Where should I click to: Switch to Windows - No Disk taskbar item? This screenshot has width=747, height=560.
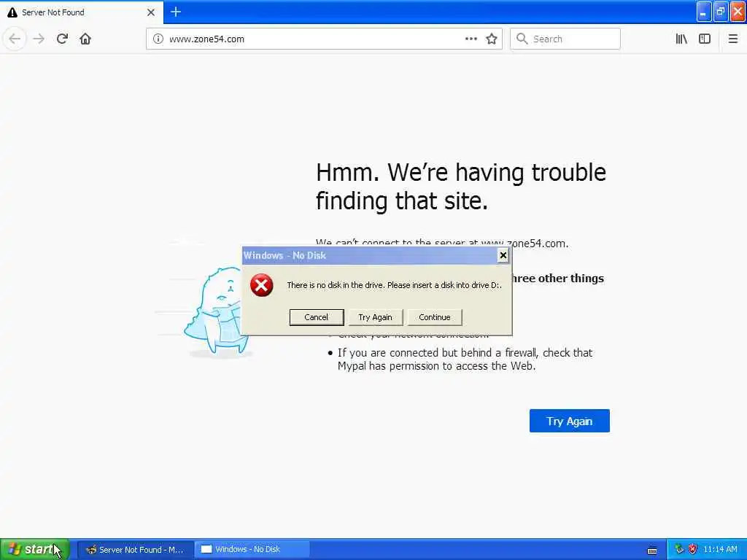point(252,550)
